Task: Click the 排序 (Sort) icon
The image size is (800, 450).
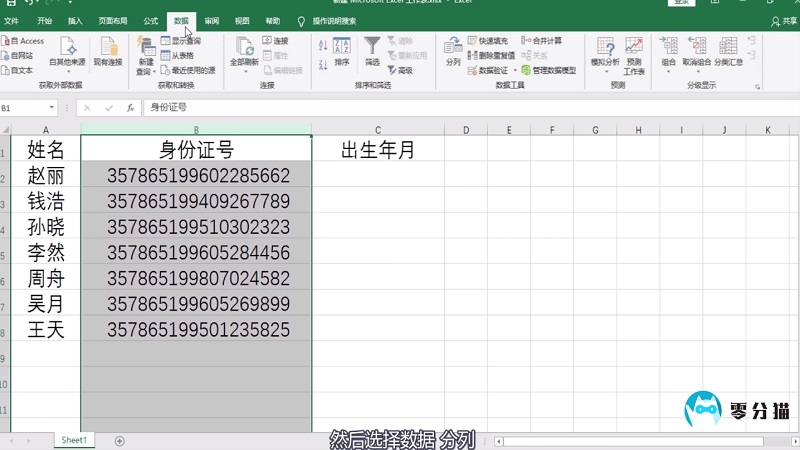Action: 342,49
